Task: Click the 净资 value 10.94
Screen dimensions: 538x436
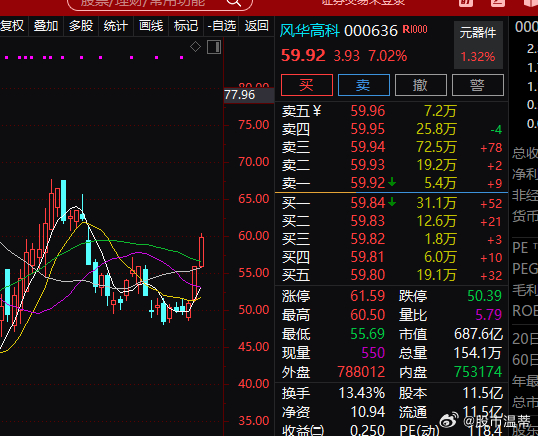Action: coord(368,412)
